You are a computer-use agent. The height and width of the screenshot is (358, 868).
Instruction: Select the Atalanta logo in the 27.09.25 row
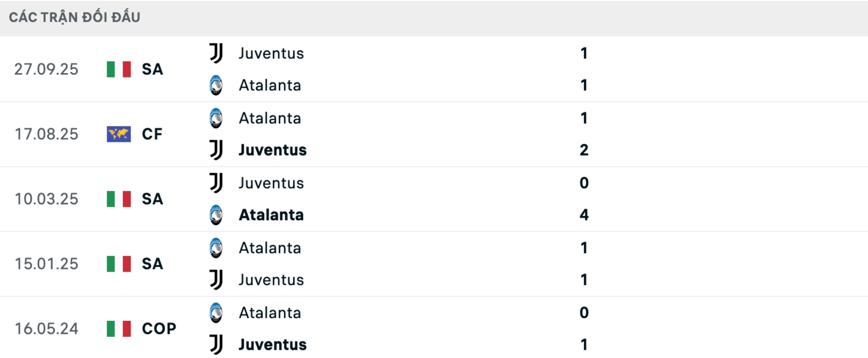coord(216,85)
